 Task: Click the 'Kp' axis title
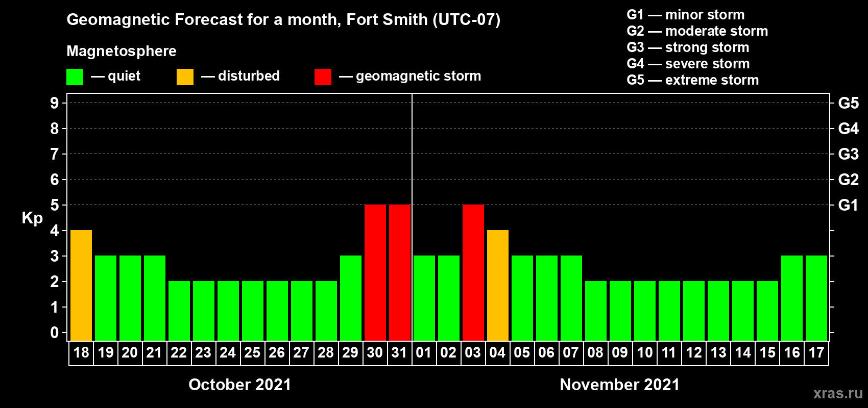pyautogui.click(x=32, y=218)
